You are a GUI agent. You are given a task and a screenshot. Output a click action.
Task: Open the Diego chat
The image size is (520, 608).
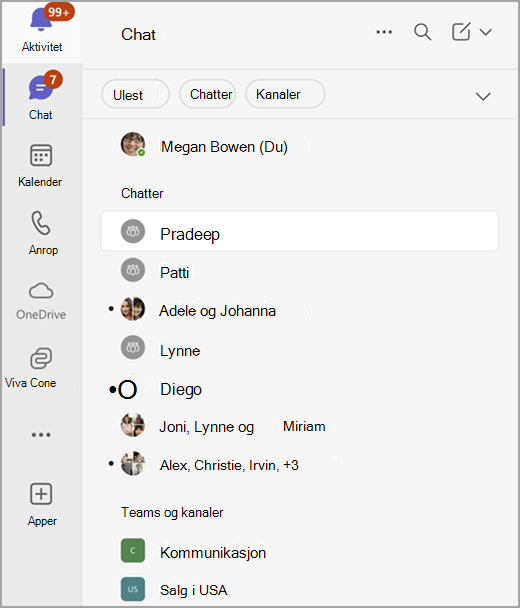[x=299, y=389]
